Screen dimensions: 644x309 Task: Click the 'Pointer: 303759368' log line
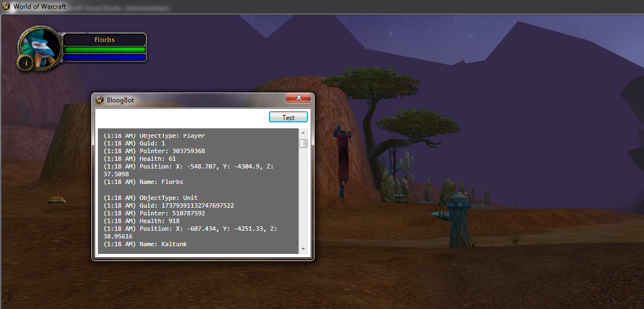point(154,151)
